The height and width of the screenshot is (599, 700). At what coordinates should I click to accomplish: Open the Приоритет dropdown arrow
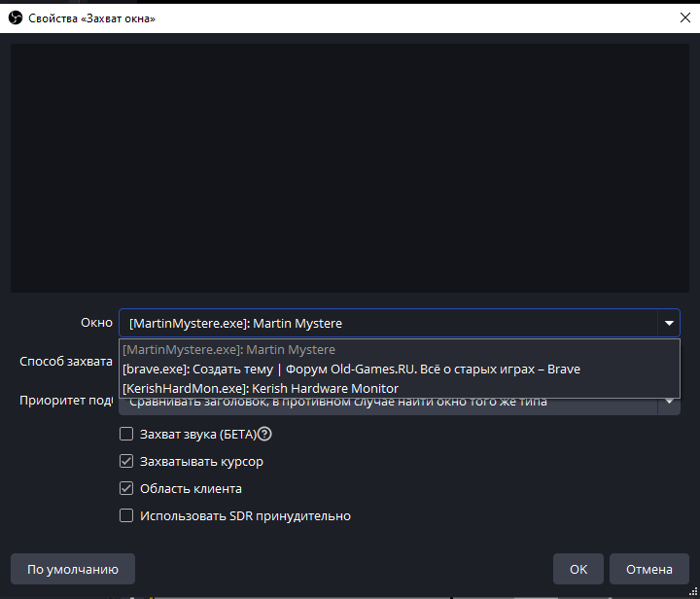669,403
